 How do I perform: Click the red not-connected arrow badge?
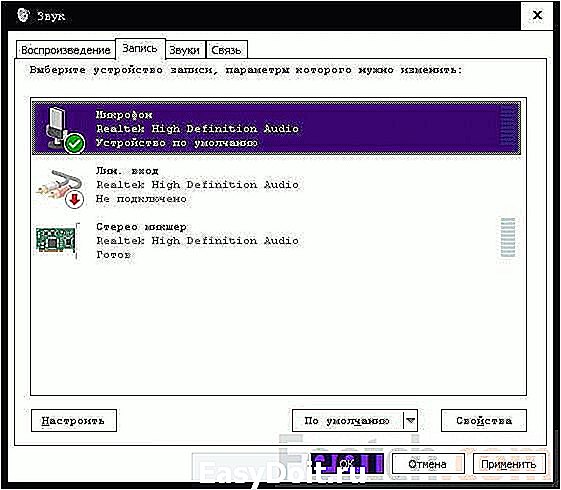pyautogui.click(x=74, y=200)
